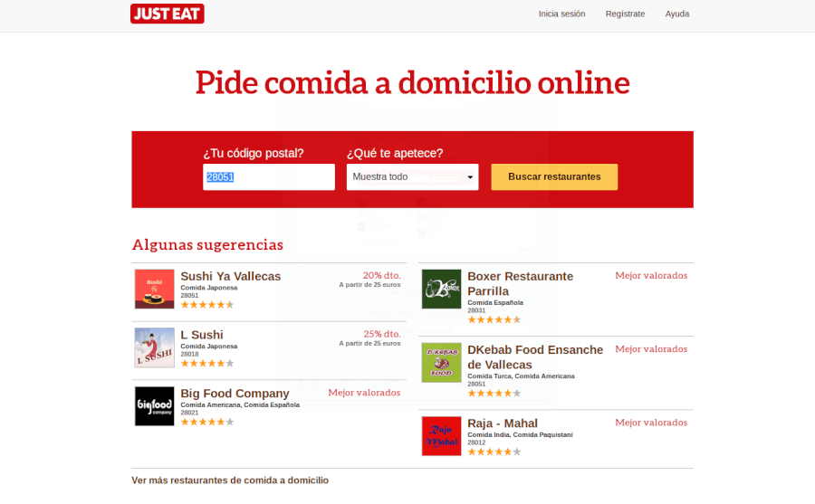
Task: Open Big Food Company logo thumbnail
Action: tap(154, 406)
